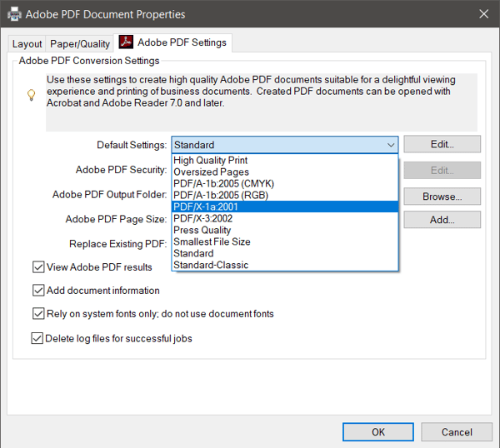Click Edit button next to Default Settings
Screen dimensions: 500x448
coord(442,144)
